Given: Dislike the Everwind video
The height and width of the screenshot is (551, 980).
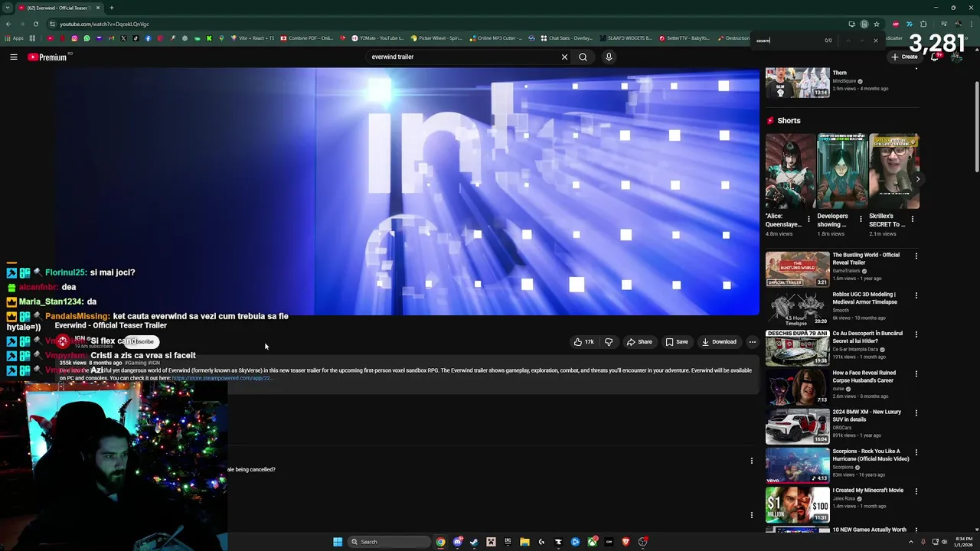Looking at the screenshot, I should pos(609,342).
